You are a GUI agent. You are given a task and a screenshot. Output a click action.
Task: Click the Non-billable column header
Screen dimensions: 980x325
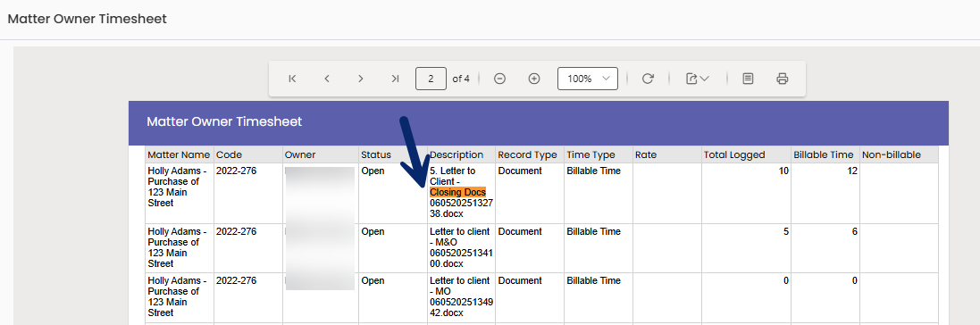[x=900, y=155]
